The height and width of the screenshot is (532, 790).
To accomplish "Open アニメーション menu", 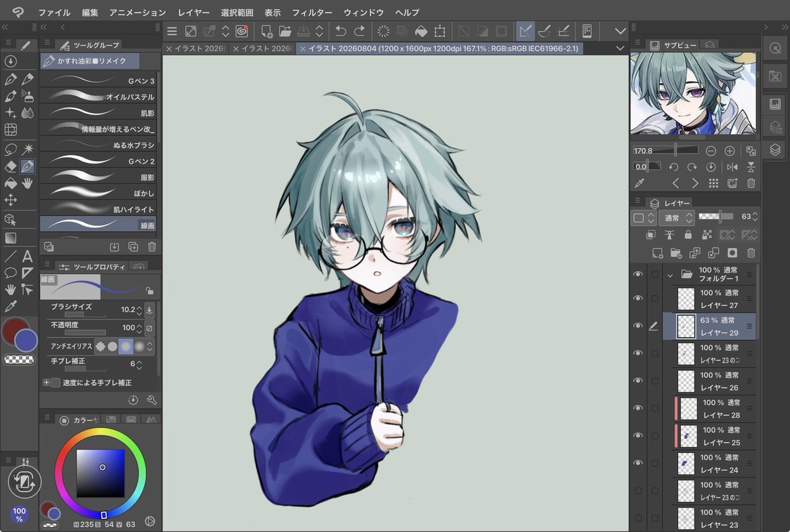I will click(x=138, y=13).
